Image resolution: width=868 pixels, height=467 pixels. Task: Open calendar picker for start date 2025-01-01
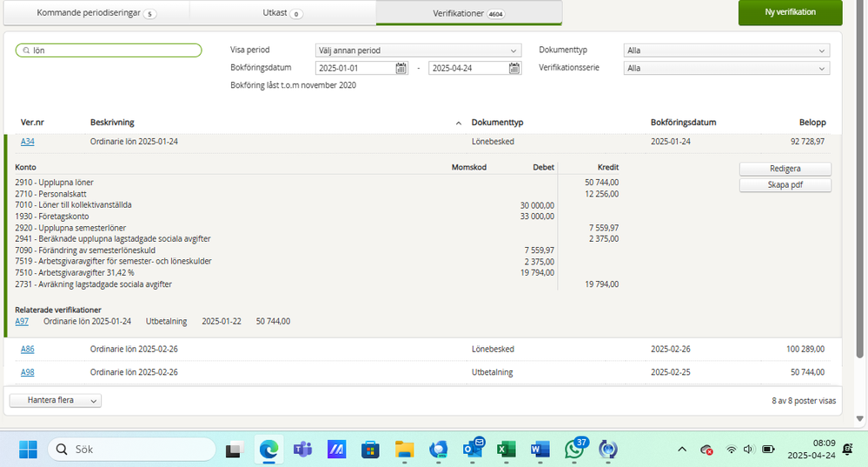(x=401, y=68)
